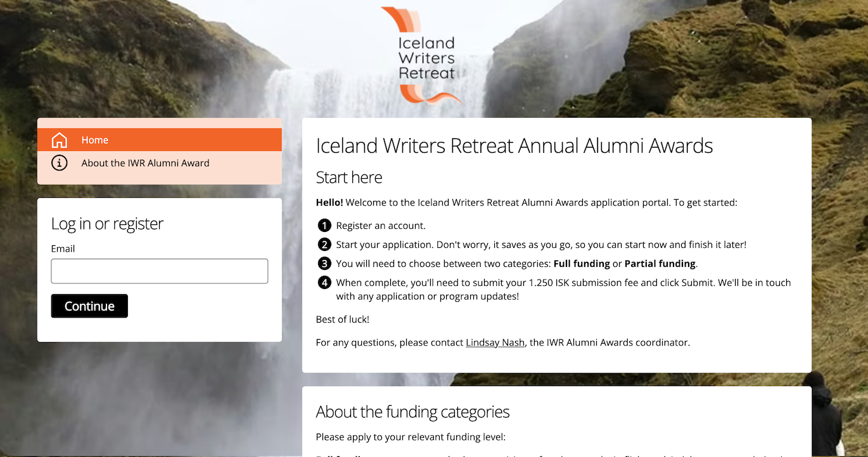Screen dimensions: 868x457
Task: Click the Annual Alumni Awards page title
Action: [x=514, y=146]
